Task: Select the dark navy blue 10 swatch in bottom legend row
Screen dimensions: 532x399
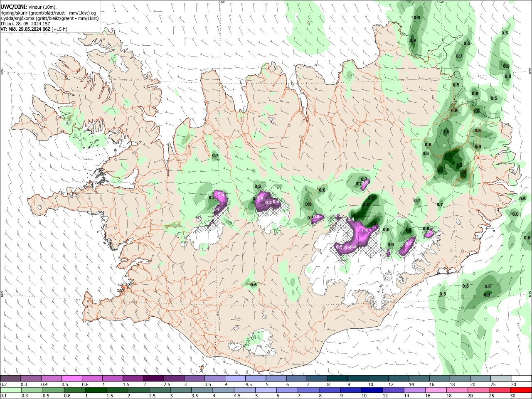Action: pos(372,390)
